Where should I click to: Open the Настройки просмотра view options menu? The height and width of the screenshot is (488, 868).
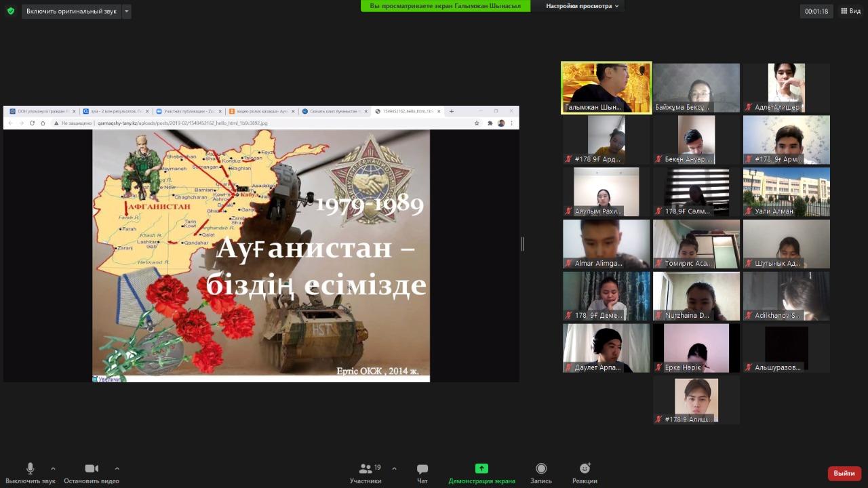(583, 6)
